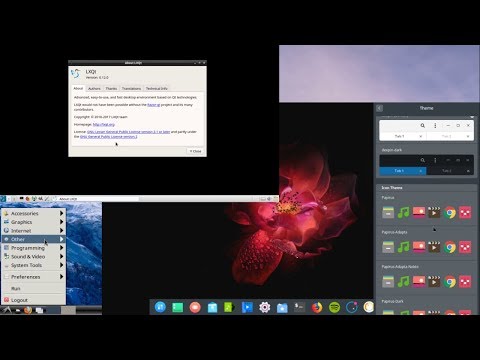This screenshot has width=480, height=360.
Task: Choose the Papirus-Adapta icon theme row
Action: tap(426, 244)
